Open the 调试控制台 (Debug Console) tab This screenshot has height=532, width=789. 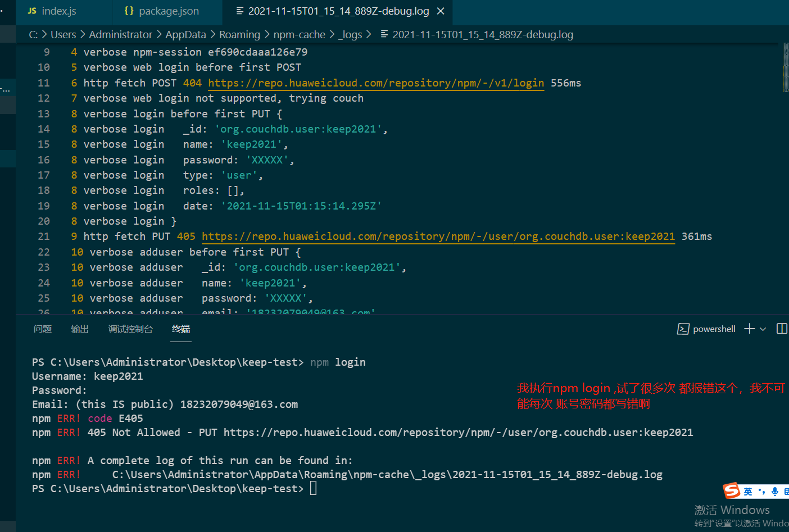[x=130, y=329]
